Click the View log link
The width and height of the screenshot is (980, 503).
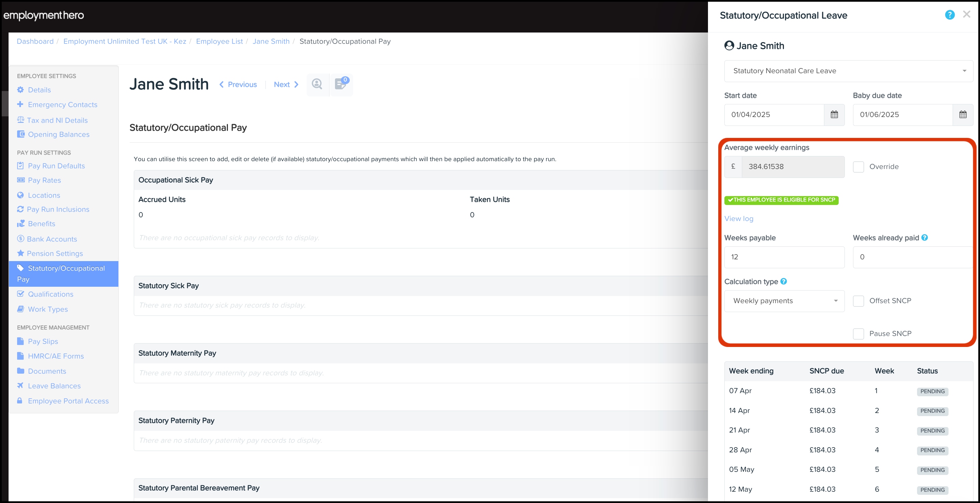738,218
